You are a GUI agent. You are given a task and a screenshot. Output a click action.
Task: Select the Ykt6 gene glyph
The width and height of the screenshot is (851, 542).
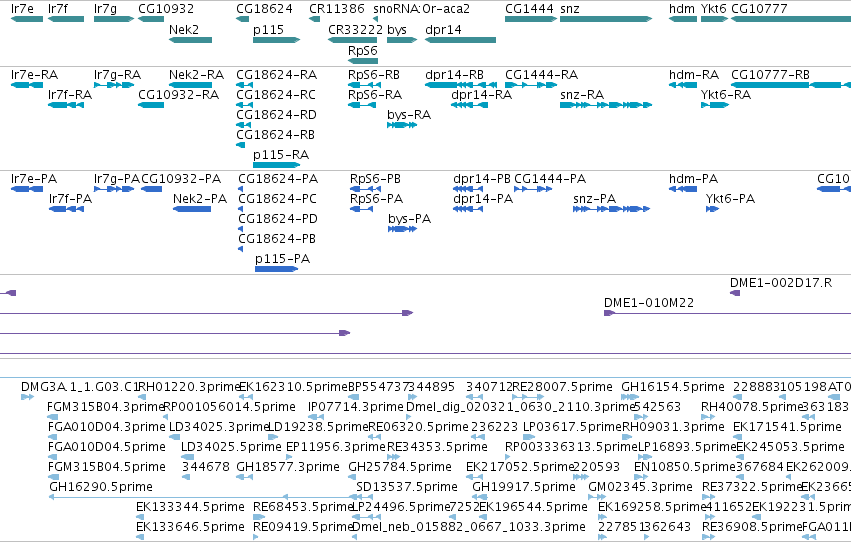714,19
